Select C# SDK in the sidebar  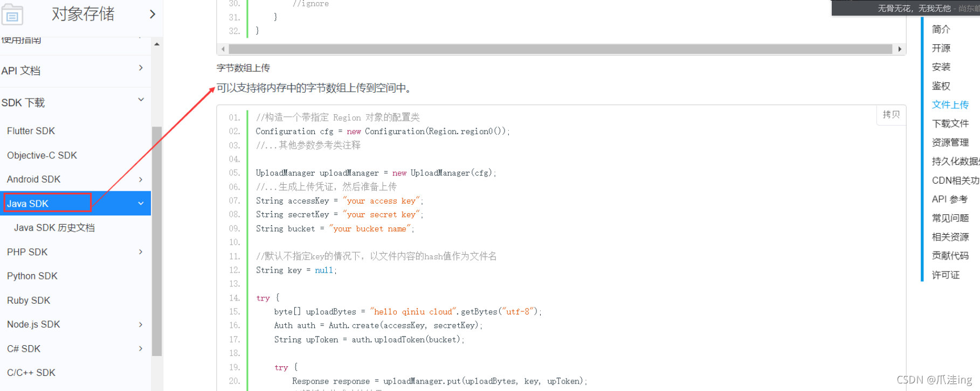point(24,348)
